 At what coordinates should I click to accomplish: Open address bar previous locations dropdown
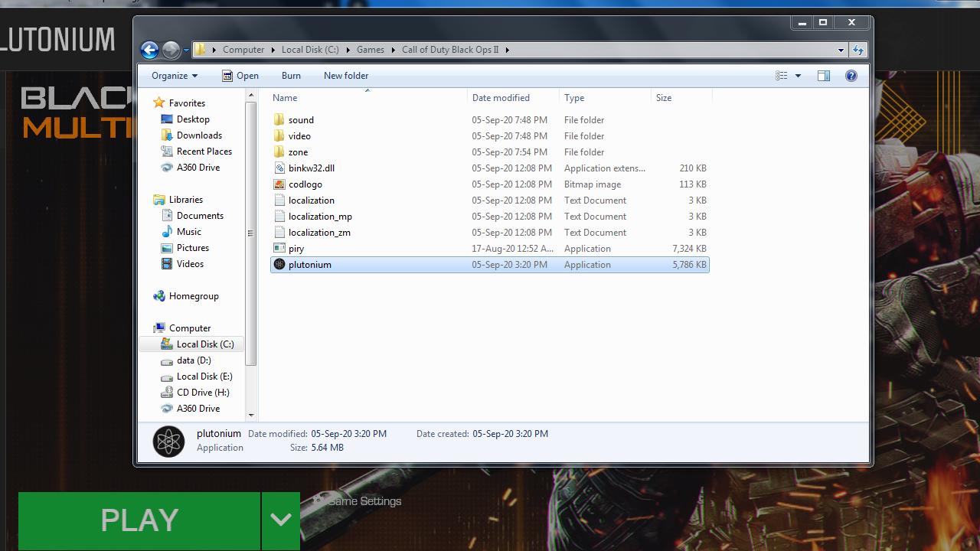point(841,51)
